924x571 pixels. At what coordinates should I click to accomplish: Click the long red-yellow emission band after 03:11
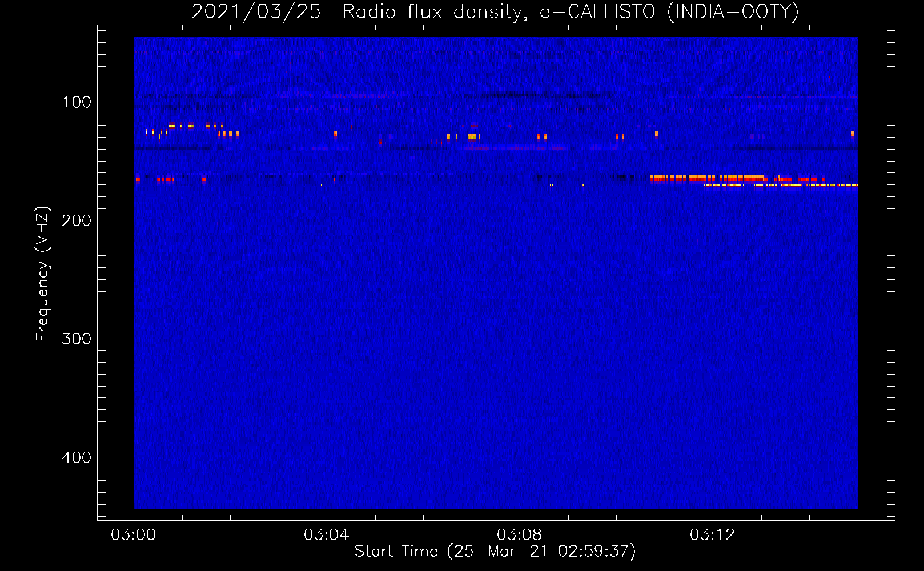(x=754, y=180)
